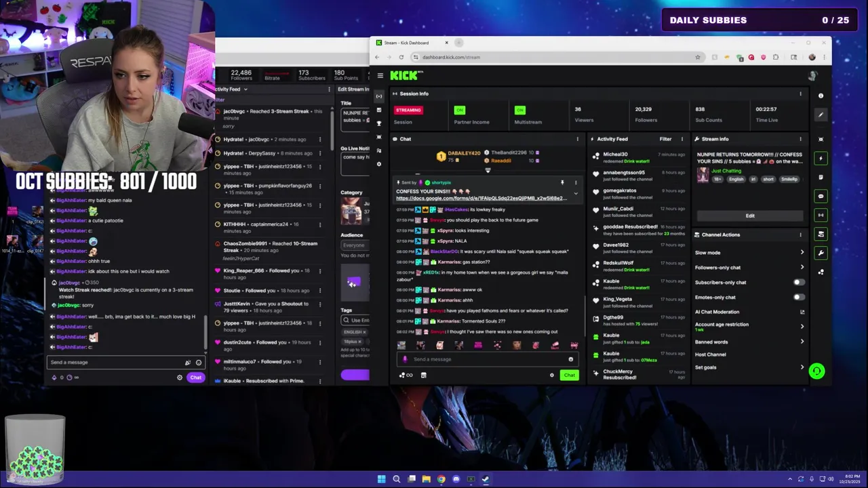Screen dimensions: 868x488
Task: Open AI Chat Moderation entry
Action: 717,312
